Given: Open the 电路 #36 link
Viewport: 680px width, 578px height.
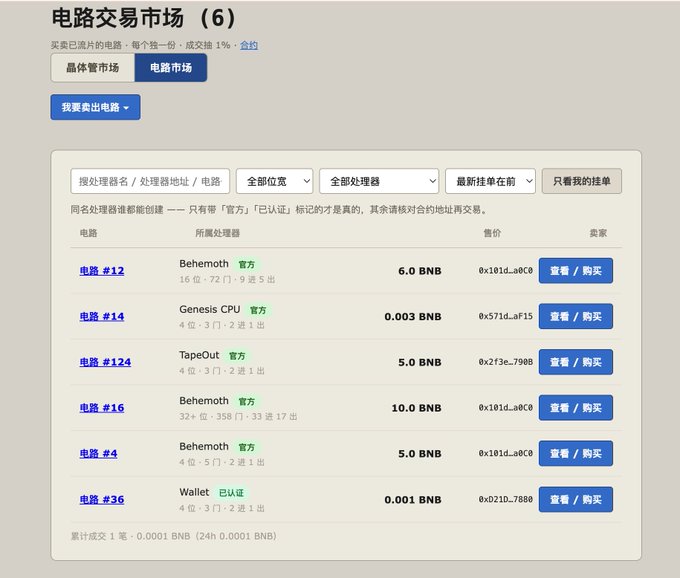Looking at the screenshot, I should [102, 500].
